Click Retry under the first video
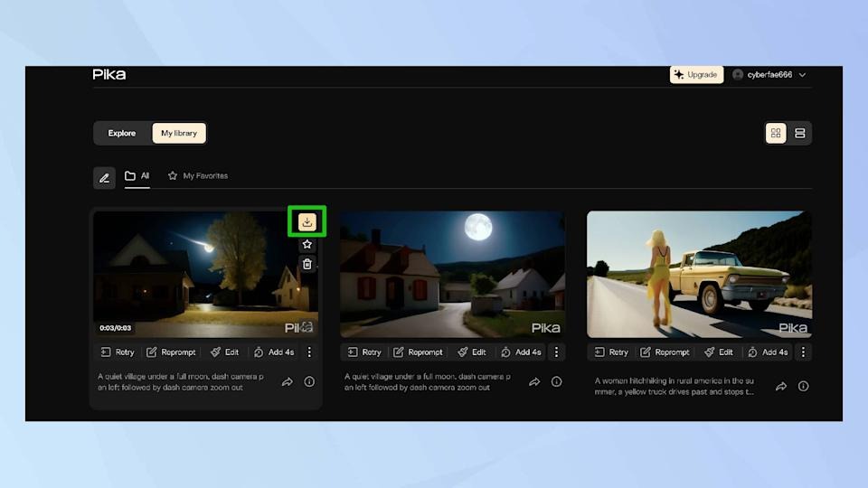The image size is (868, 488). coord(118,352)
